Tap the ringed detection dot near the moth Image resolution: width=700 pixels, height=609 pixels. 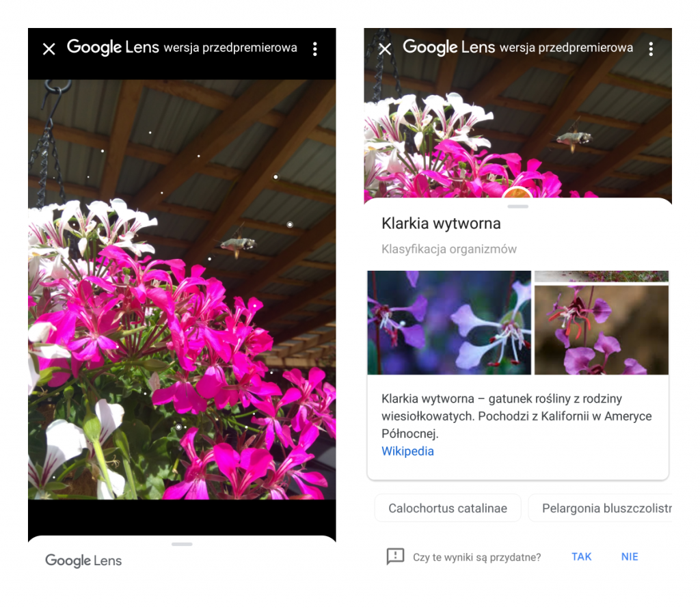pos(290,224)
